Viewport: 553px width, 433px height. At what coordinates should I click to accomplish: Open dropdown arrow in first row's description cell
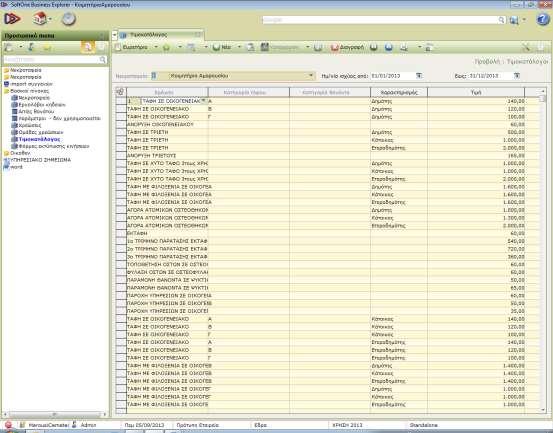click(204, 101)
